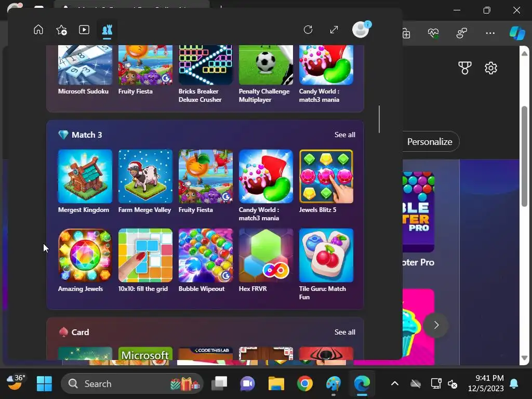Open Candy World in Match 3 section
This screenshot has width=532, height=399.
pyautogui.click(x=265, y=185)
